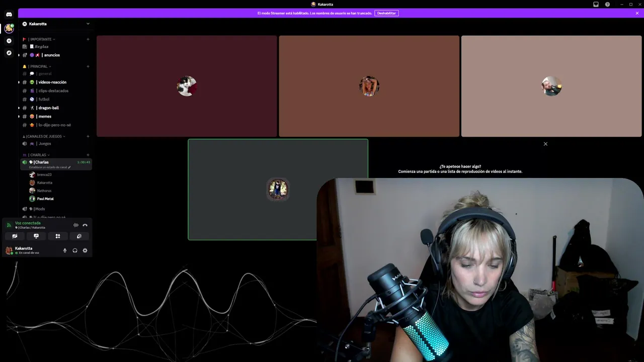Open the Kakarotta server header dropdown
The width and height of the screenshot is (644, 362).
pos(56,24)
